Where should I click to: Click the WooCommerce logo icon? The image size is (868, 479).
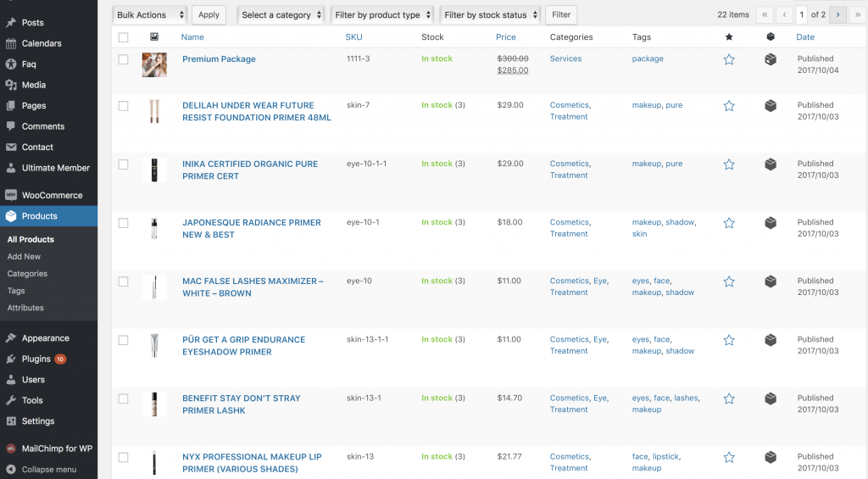pos(10,195)
